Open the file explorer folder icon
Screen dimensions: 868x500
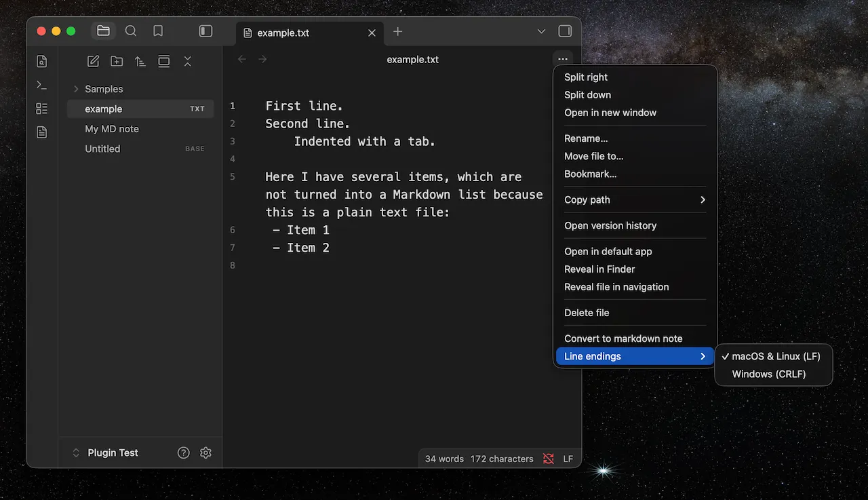103,31
